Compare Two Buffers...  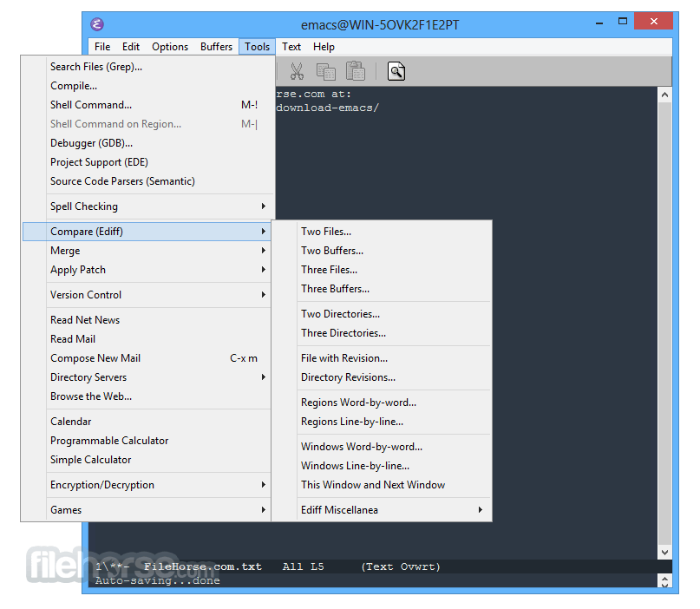(383, 251)
